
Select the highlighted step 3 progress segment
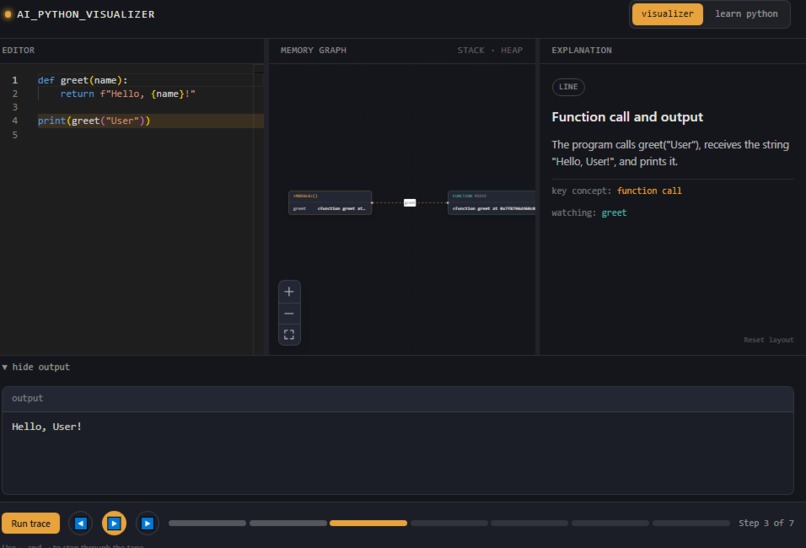click(368, 523)
